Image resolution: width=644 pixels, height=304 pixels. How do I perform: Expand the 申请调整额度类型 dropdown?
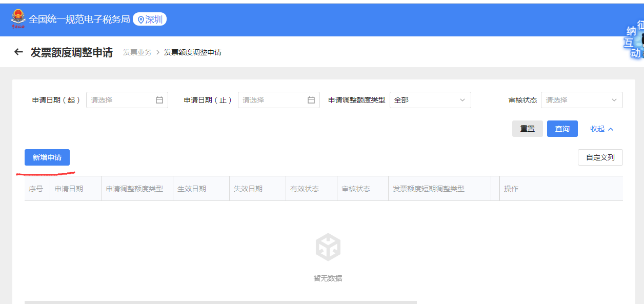click(x=430, y=100)
